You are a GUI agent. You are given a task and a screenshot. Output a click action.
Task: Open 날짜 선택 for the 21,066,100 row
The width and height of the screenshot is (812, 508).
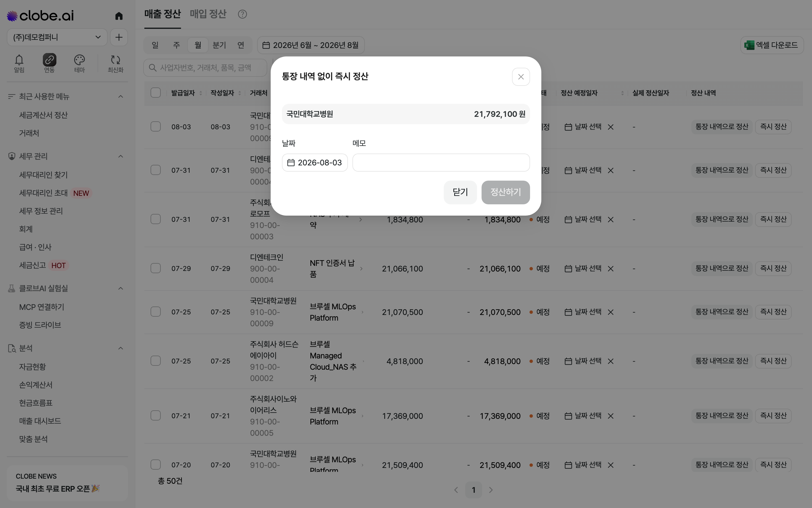pyautogui.click(x=583, y=268)
